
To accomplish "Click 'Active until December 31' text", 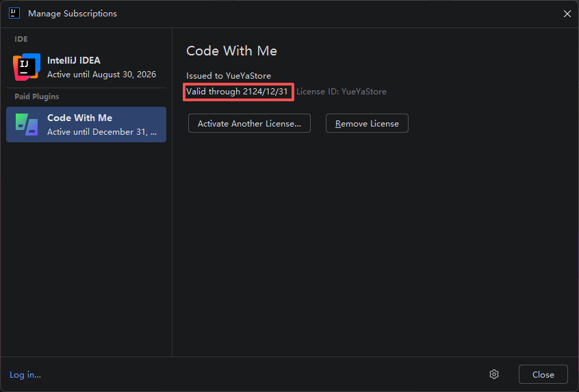I will point(102,132).
